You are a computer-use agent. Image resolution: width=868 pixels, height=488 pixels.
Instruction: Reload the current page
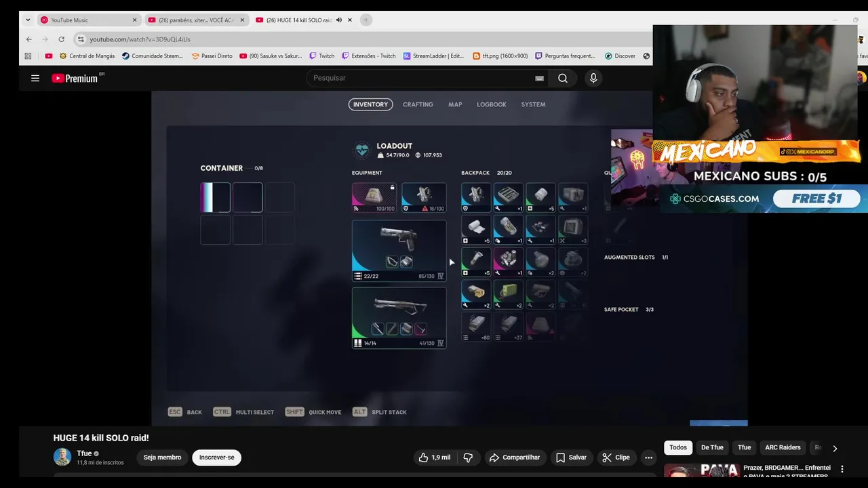(x=62, y=39)
